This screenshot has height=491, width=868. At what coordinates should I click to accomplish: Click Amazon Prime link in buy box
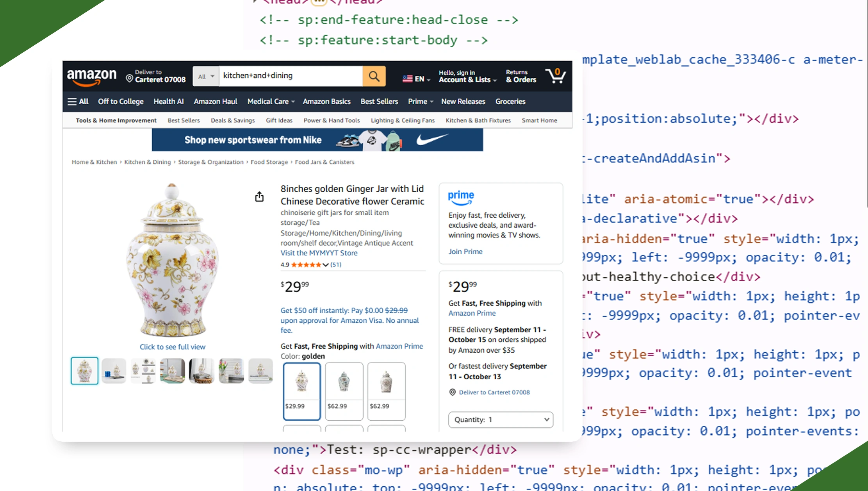pos(472,313)
